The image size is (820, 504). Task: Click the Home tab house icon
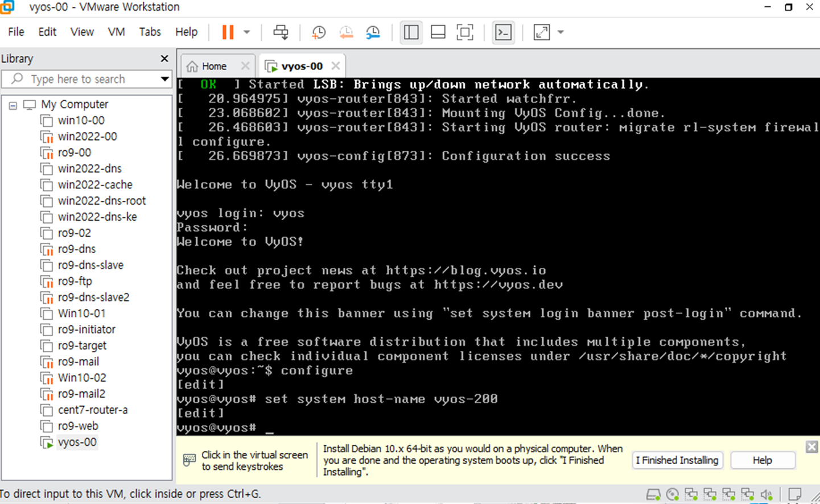click(x=192, y=67)
